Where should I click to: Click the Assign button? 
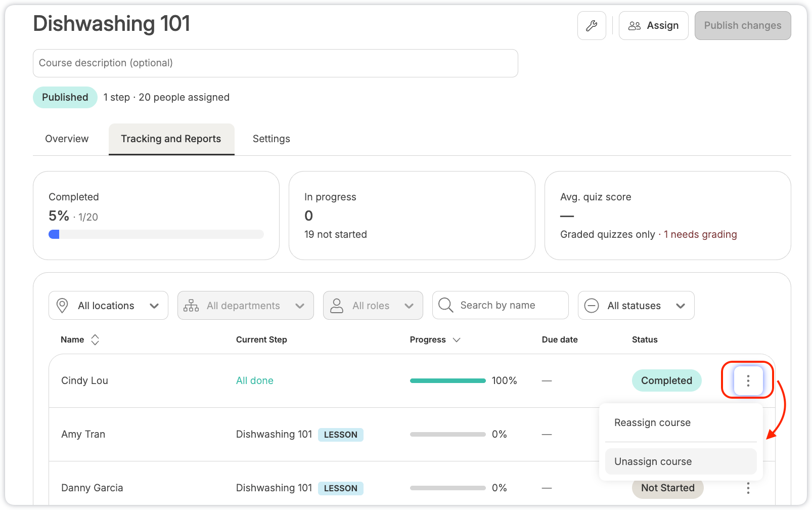[x=653, y=25]
